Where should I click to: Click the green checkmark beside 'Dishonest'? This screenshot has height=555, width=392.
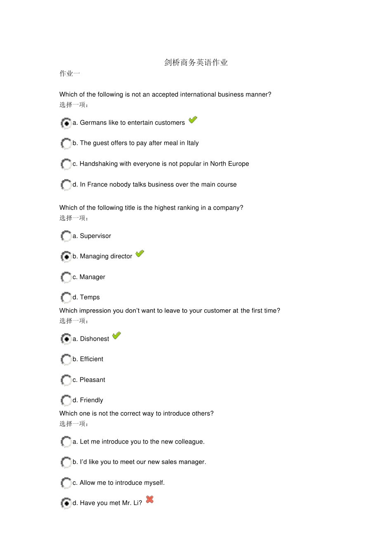point(117,336)
